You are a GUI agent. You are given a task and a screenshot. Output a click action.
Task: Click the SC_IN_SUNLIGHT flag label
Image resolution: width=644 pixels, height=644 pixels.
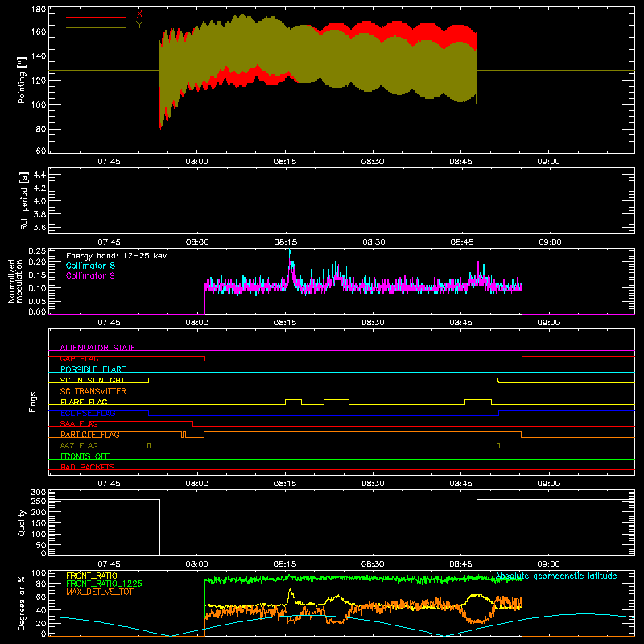[93, 380]
